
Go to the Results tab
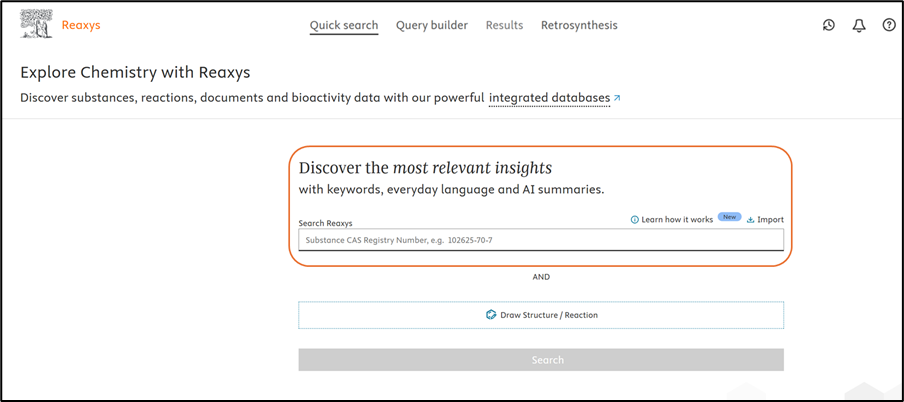(504, 25)
